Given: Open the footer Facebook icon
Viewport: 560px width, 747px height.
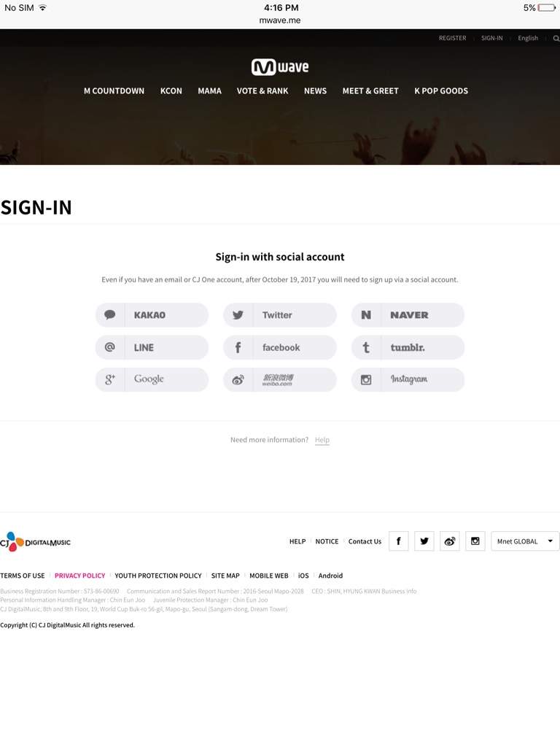Looking at the screenshot, I should 399,541.
